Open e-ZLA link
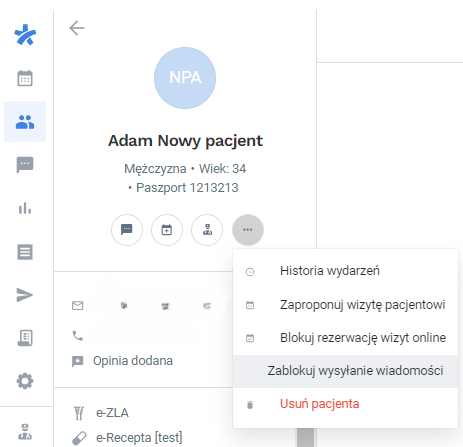 click(x=112, y=413)
